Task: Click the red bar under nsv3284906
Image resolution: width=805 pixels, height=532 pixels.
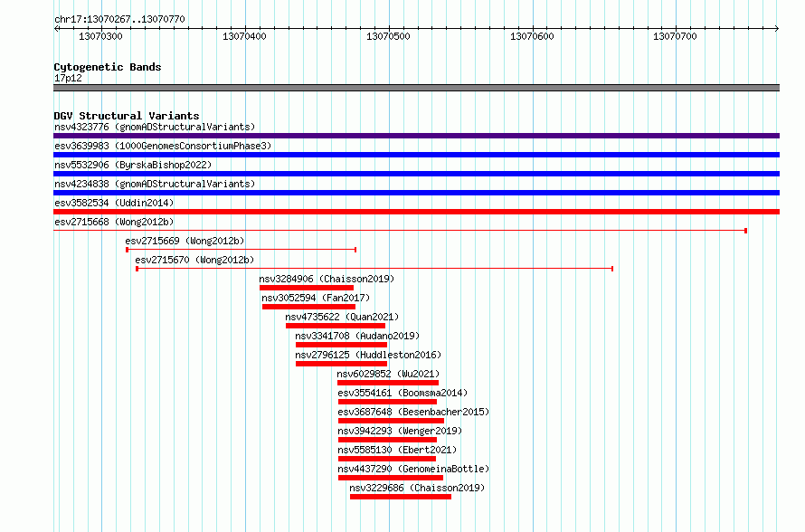Action: point(307,288)
